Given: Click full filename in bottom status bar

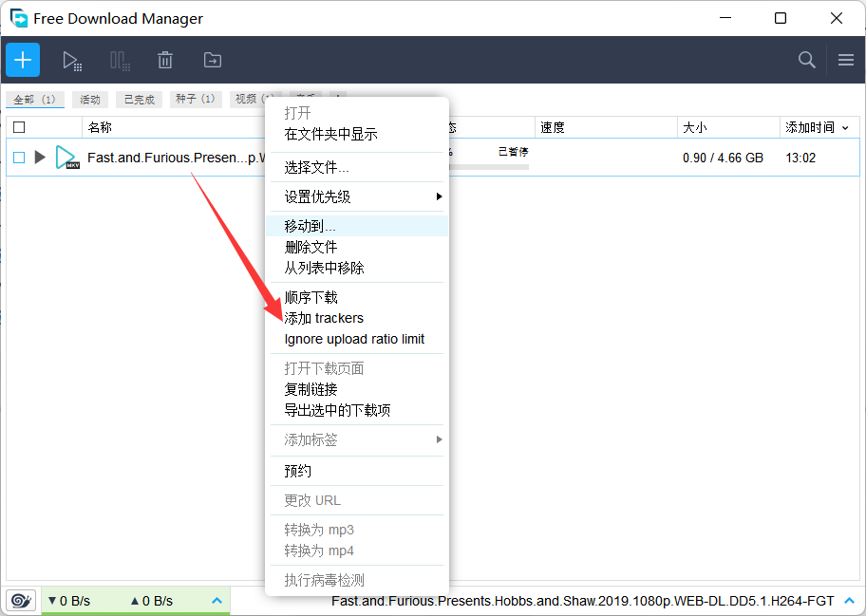Looking at the screenshot, I should click(x=583, y=601).
